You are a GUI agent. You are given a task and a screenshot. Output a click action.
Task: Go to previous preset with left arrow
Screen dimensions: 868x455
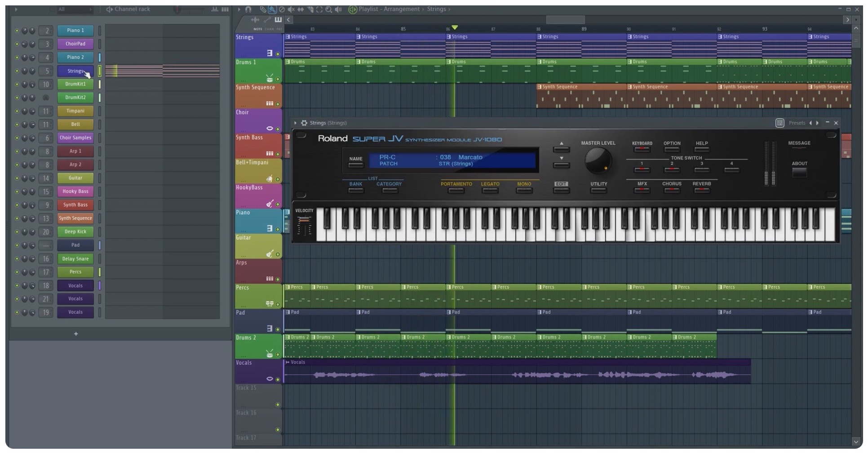[x=810, y=123]
